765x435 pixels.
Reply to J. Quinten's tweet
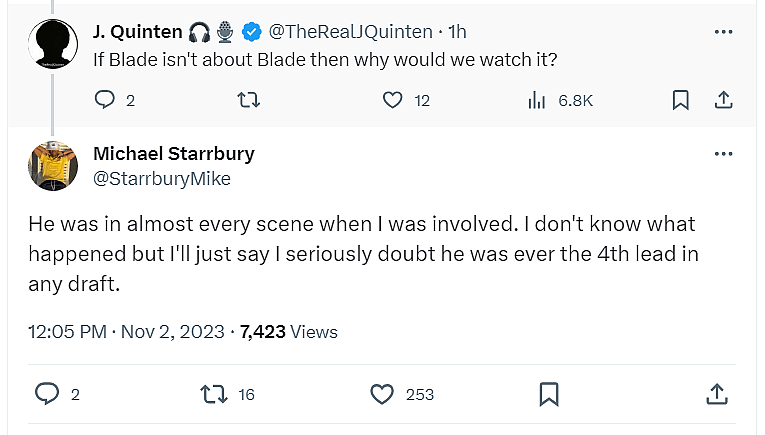(x=105, y=100)
